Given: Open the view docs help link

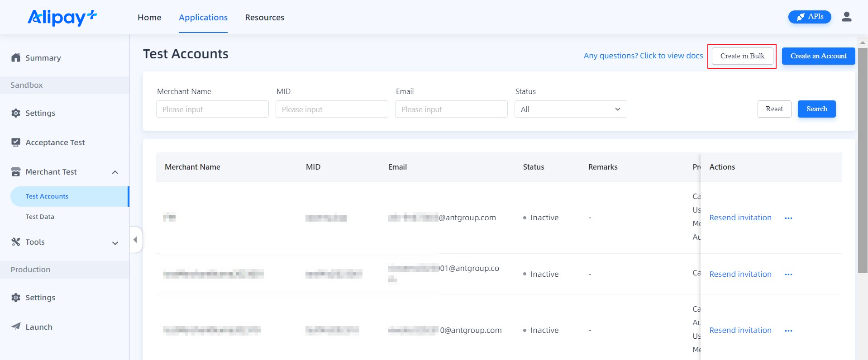Looking at the screenshot, I should coord(643,56).
